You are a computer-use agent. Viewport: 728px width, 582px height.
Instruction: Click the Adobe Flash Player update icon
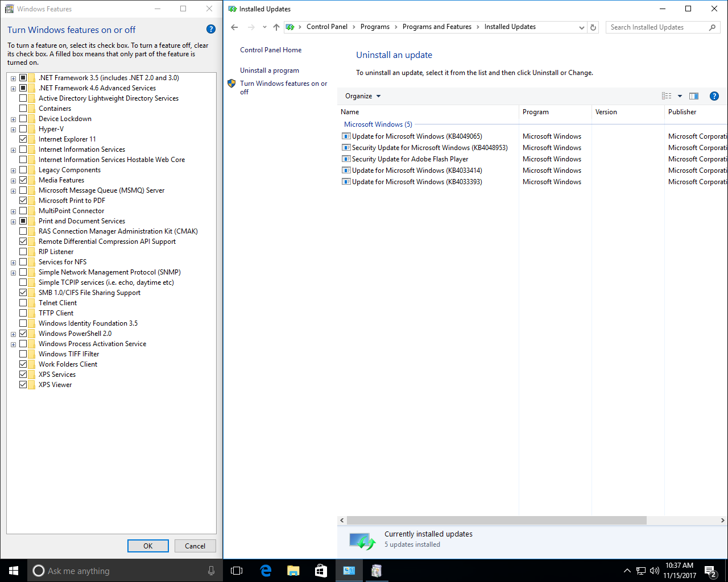tap(346, 159)
